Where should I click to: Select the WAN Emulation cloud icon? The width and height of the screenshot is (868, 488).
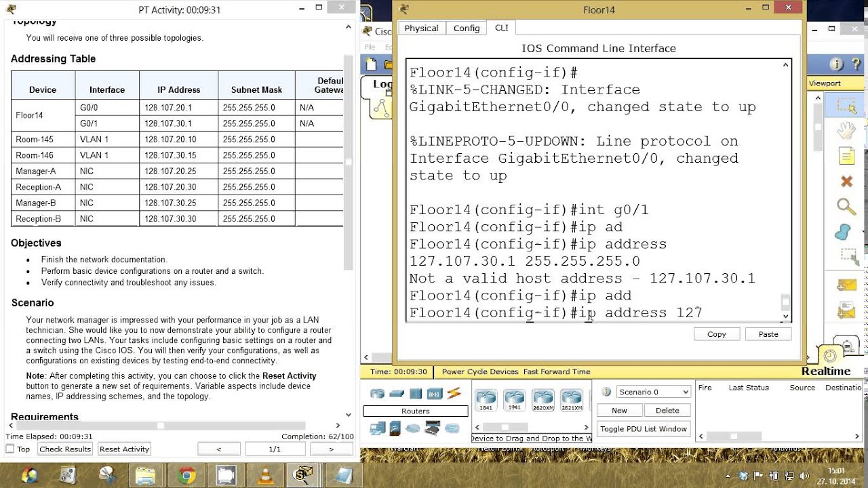[414, 428]
